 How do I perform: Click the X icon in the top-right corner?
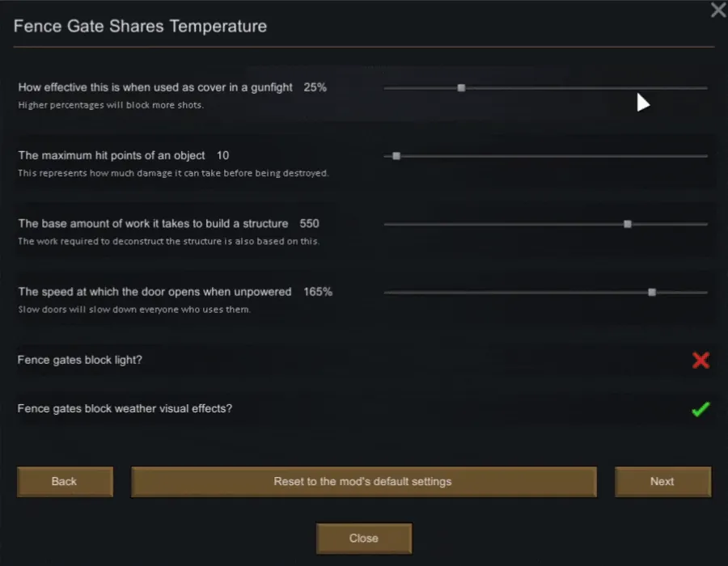[717, 11]
